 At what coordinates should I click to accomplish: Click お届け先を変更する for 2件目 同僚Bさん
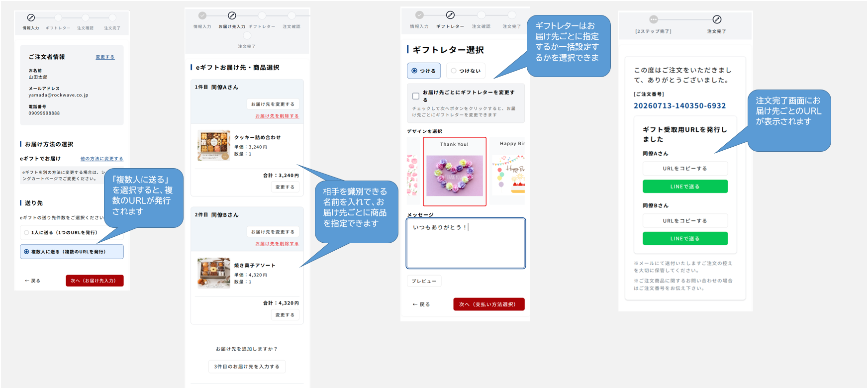(x=273, y=232)
